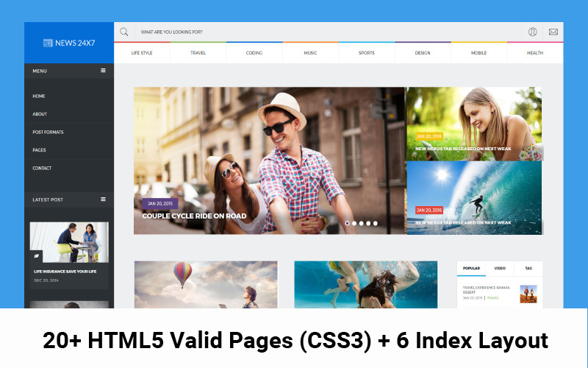Click the News 24x7 logo
The width and height of the screenshot is (588, 368).
(x=69, y=43)
